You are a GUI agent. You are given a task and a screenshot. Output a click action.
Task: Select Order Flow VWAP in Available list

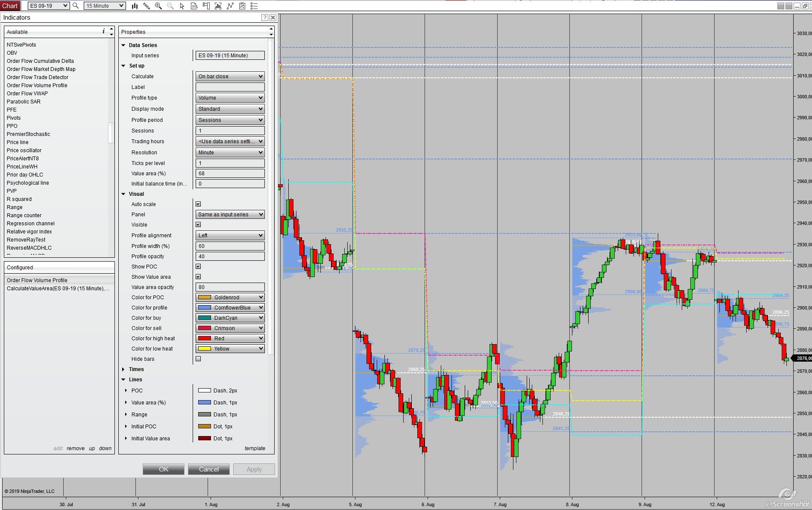point(27,94)
